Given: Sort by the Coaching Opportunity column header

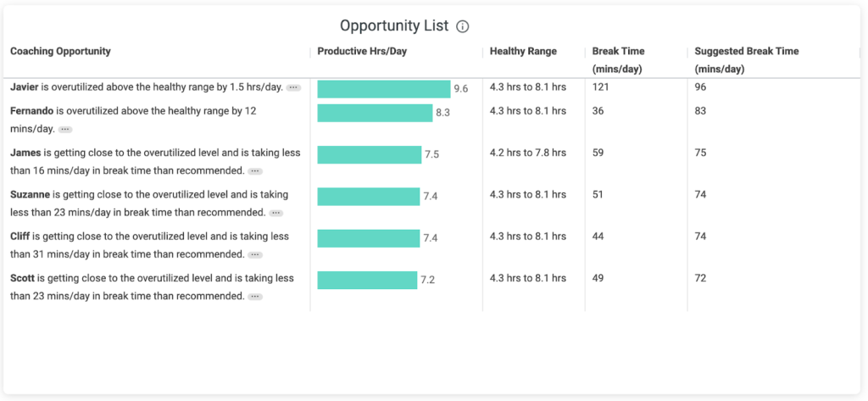Looking at the screenshot, I should click(x=60, y=52).
